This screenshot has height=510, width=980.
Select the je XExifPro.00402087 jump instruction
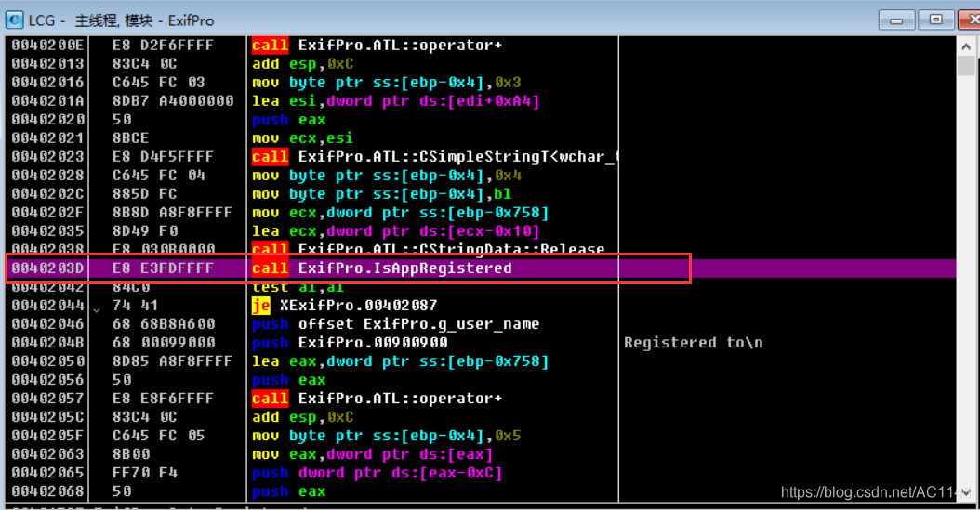[344, 306]
